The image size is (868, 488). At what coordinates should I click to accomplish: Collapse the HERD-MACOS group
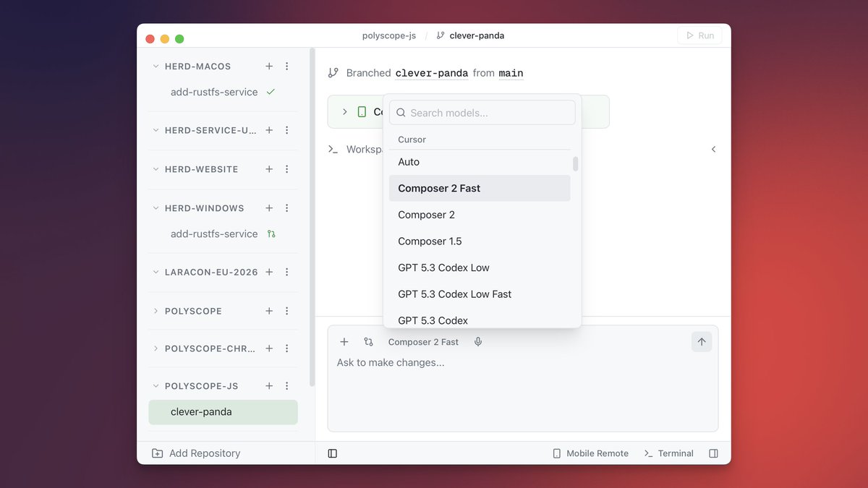click(x=156, y=66)
